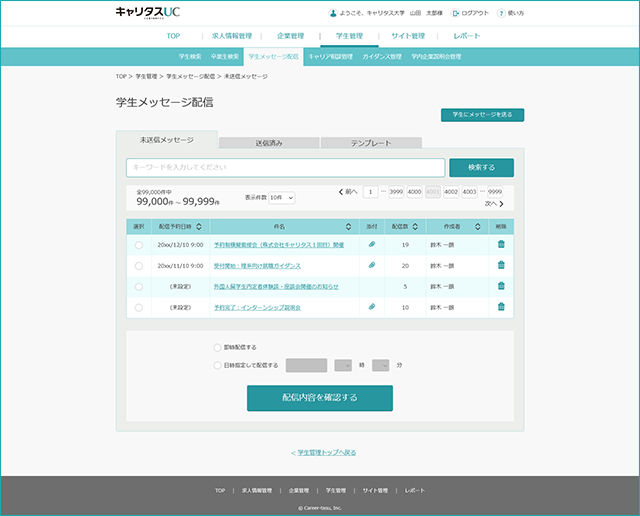The image size is (640, 516).
Task: Sort by 配信予約日時 column arrows
Action: (199, 227)
